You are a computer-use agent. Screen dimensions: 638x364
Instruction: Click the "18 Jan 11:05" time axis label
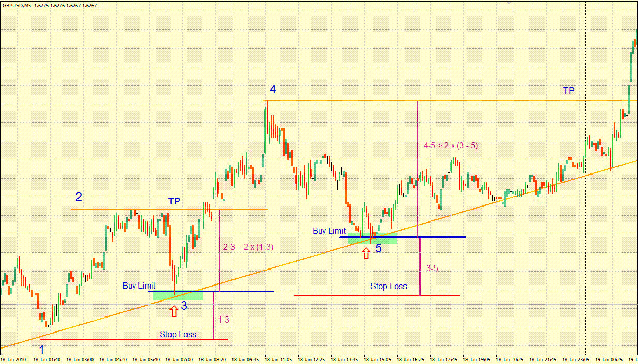tap(278, 359)
